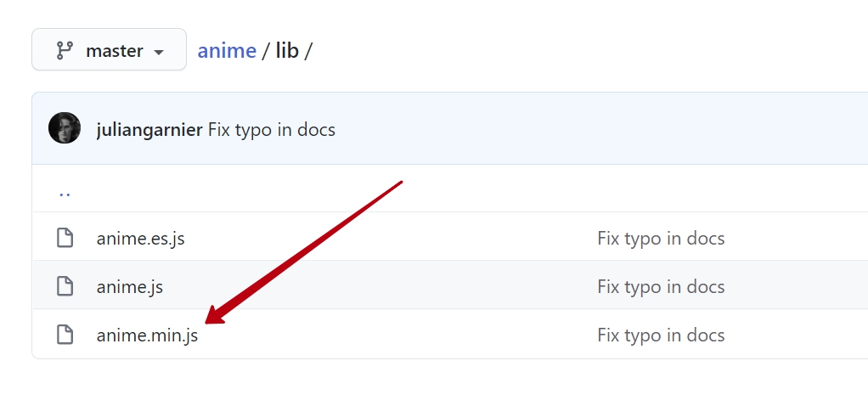Click the file icon for anime.min.js

pyautogui.click(x=65, y=335)
